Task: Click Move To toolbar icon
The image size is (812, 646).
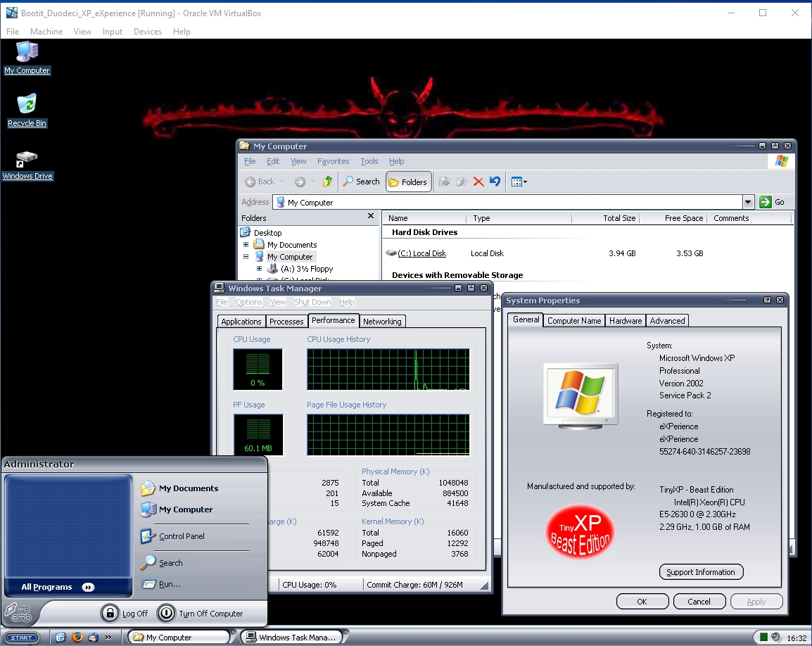Action: click(444, 182)
